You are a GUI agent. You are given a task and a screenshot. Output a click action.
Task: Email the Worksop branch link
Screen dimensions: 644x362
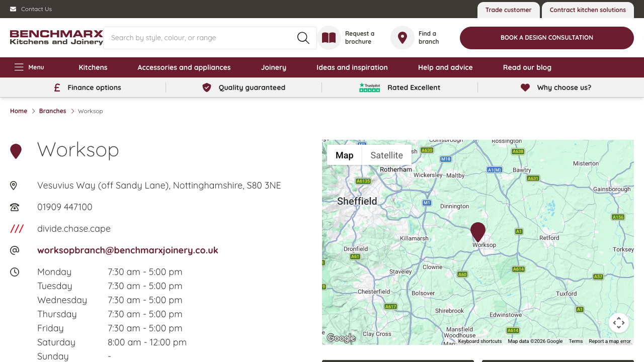click(x=127, y=250)
